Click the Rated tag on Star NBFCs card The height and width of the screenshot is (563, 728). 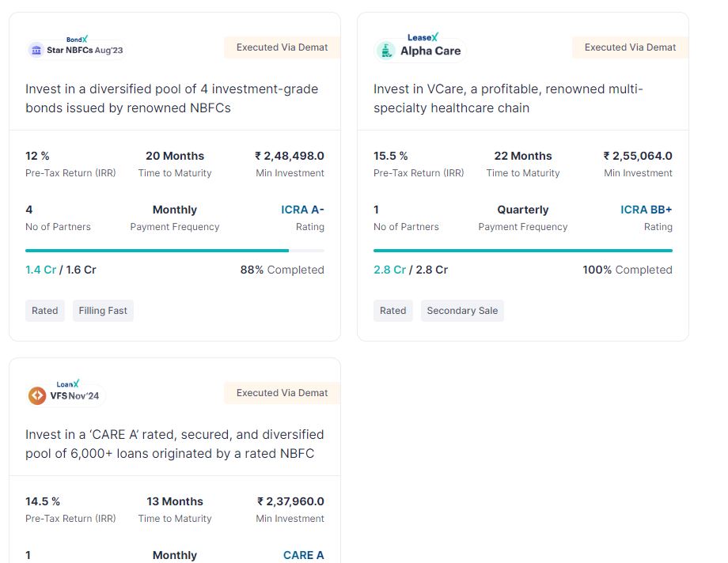[45, 311]
